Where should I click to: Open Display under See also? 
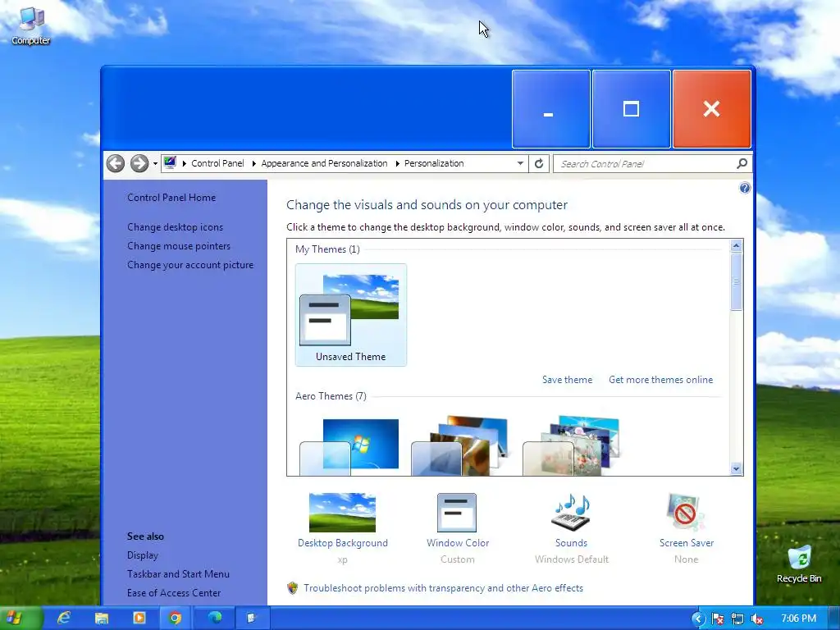coord(143,555)
